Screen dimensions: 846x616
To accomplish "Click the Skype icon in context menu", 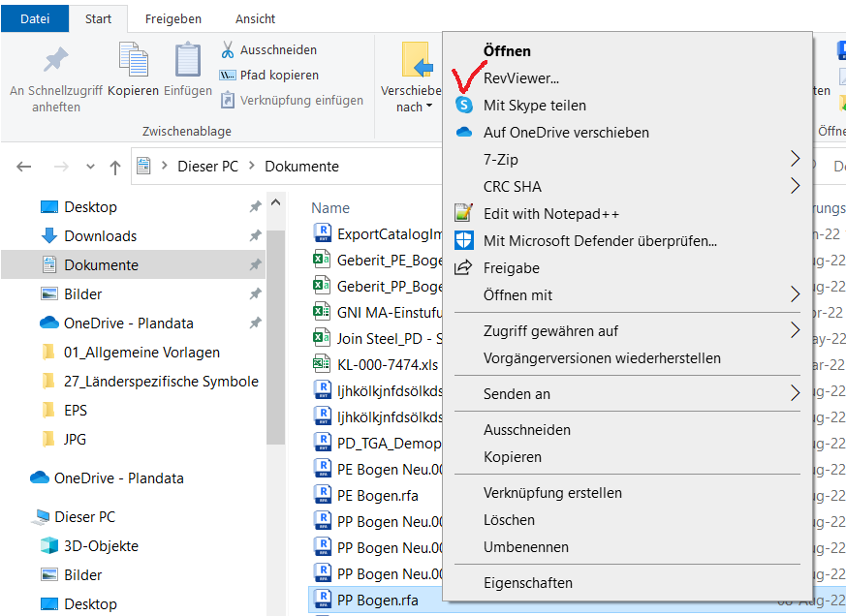I will [464, 105].
